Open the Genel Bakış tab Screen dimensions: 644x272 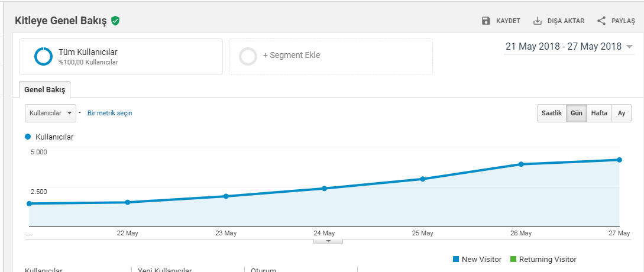coord(45,89)
